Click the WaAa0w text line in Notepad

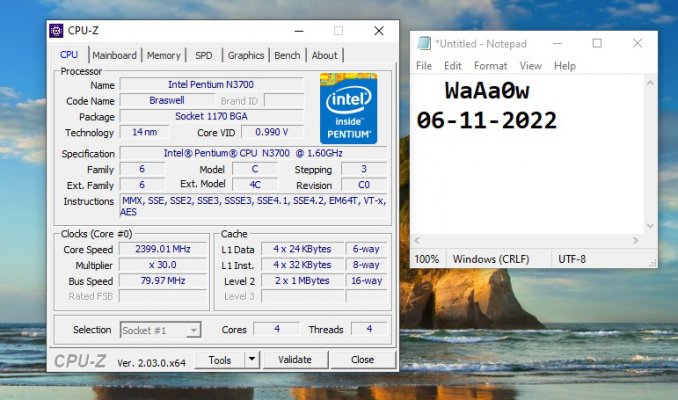point(487,91)
